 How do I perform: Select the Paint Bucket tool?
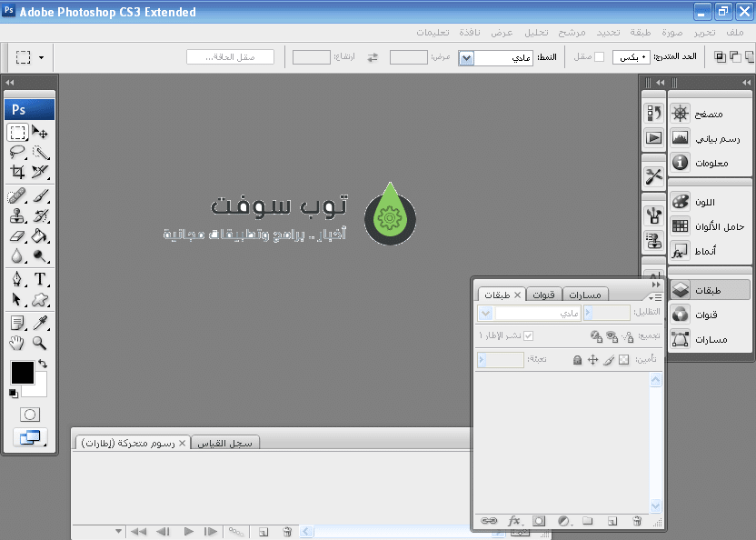pyautogui.click(x=41, y=236)
